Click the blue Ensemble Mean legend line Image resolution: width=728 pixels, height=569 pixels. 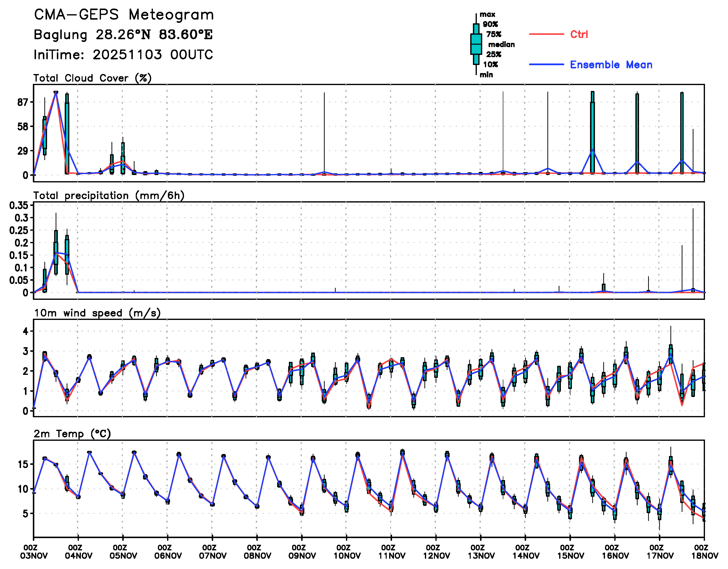pos(546,64)
